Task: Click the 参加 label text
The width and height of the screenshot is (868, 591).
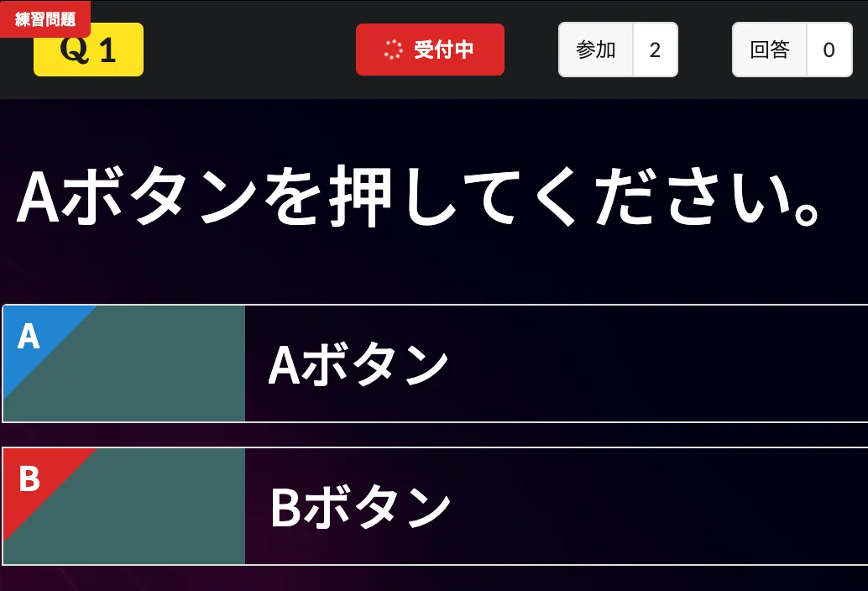Action: pyautogui.click(x=596, y=50)
